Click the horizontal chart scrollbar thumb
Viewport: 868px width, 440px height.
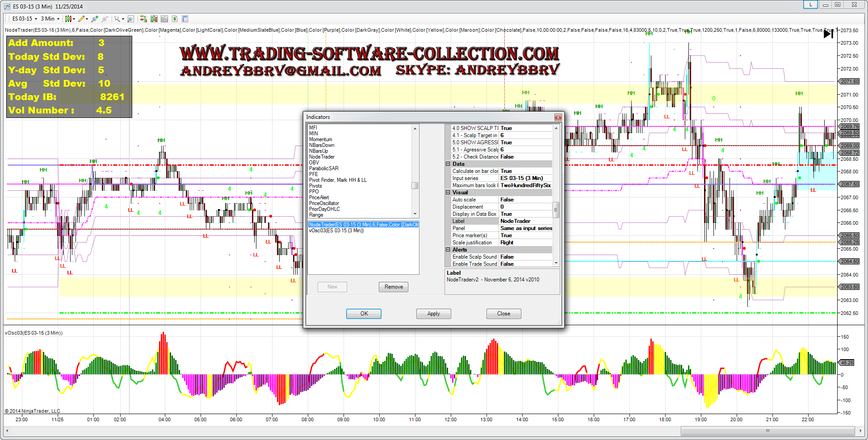pos(767,431)
